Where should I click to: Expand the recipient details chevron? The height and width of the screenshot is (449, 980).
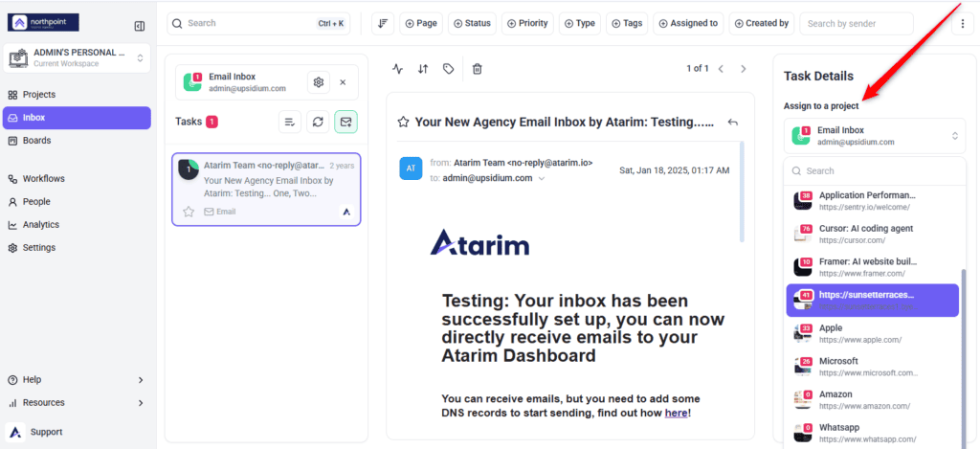click(542, 178)
